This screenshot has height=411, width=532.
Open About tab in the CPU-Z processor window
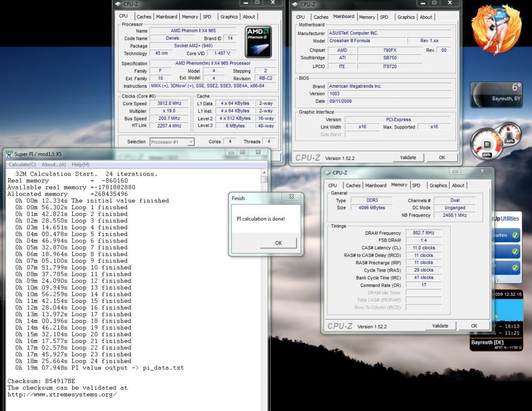coord(249,17)
